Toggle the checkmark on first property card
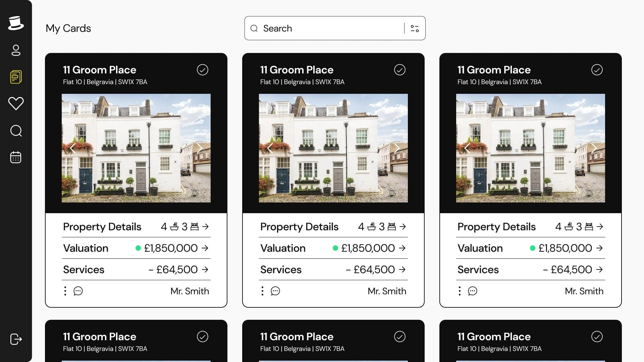644x362 pixels. pyautogui.click(x=203, y=69)
